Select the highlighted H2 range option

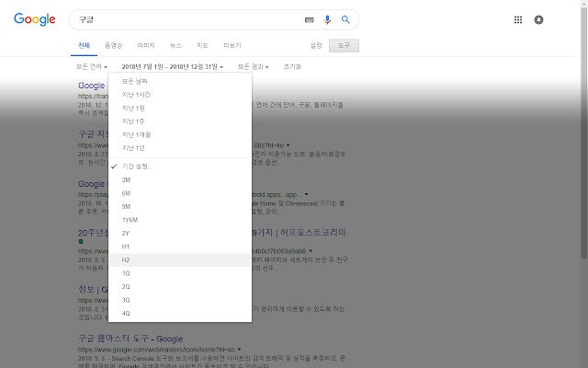point(180,259)
